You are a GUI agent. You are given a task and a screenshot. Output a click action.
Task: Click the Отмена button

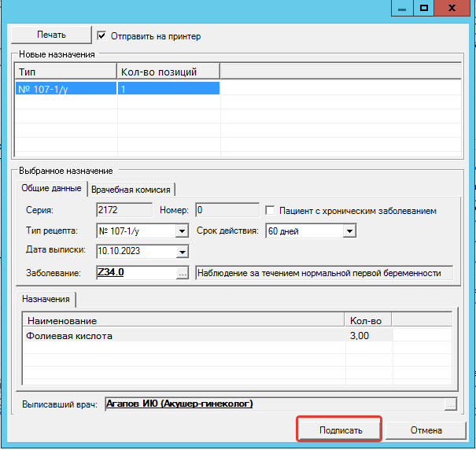coord(426,430)
